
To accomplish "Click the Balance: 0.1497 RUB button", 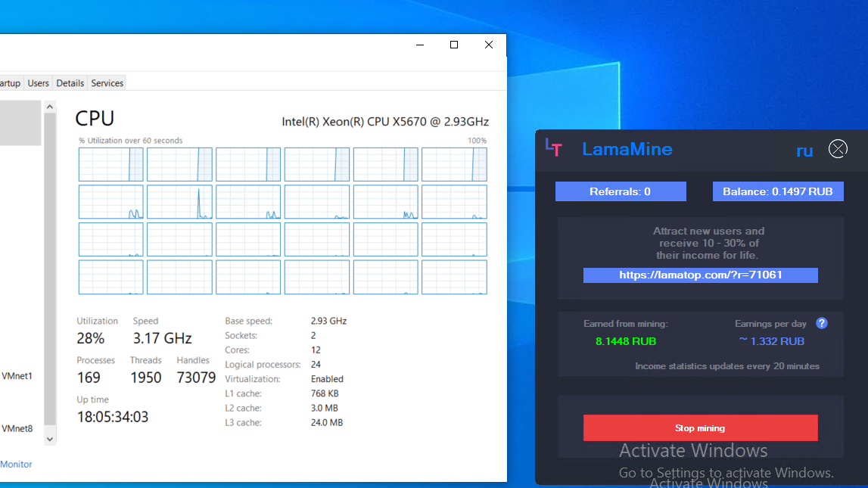I will pyautogui.click(x=778, y=191).
